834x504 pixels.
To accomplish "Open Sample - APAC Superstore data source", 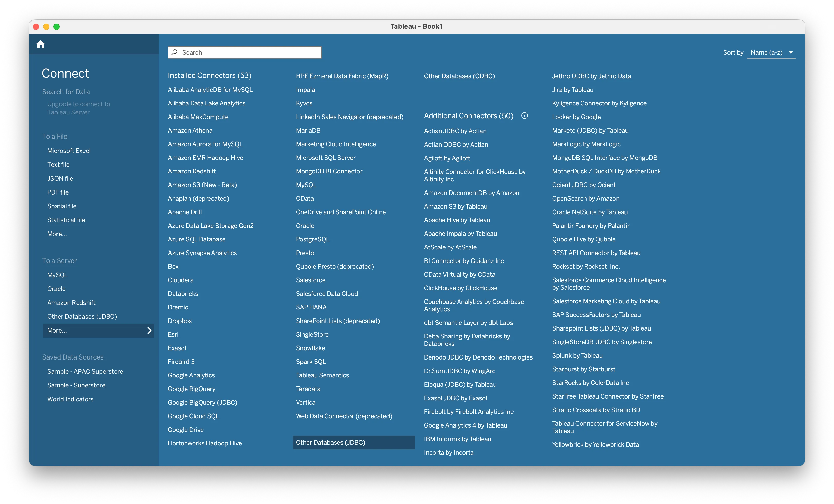I will [85, 371].
